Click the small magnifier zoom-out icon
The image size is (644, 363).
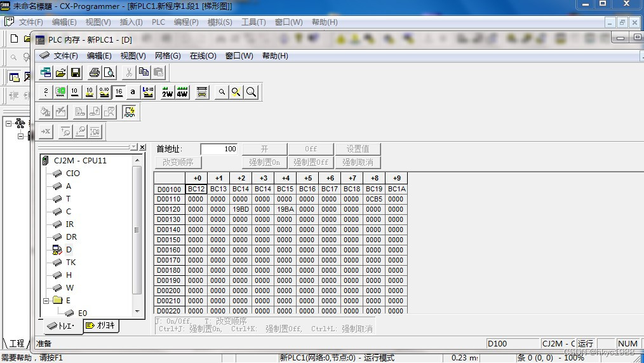pos(222,92)
